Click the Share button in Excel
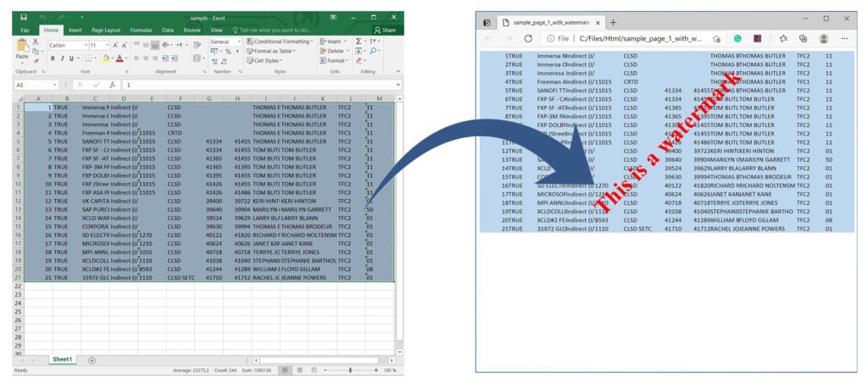This screenshot has height=387, width=868. pyautogui.click(x=385, y=30)
